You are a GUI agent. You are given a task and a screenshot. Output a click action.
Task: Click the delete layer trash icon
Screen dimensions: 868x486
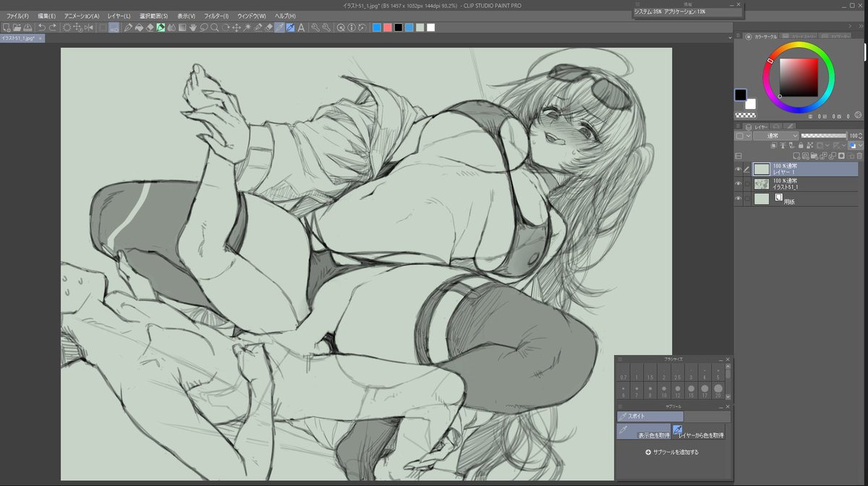click(x=859, y=156)
